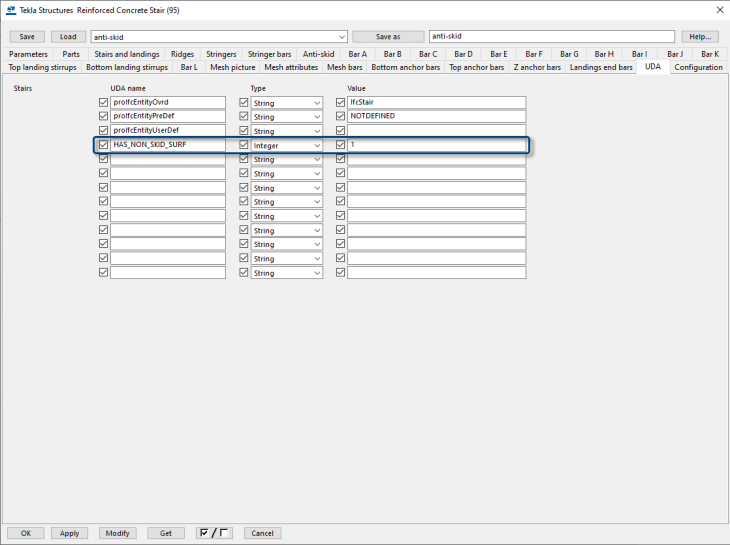Open Help for this component
The image size is (730, 545).
[700, 37]
